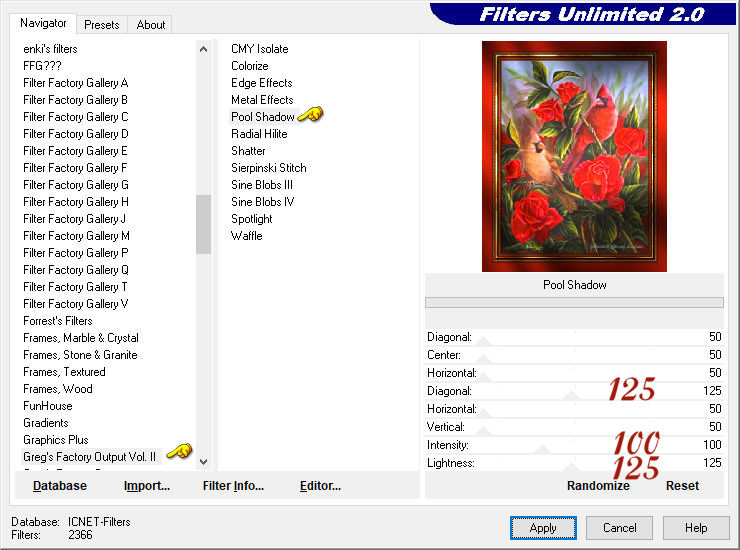Choose the Metal Effects filter
The image size is (740, 550).
pyautogui.click(x=262, y=100)
